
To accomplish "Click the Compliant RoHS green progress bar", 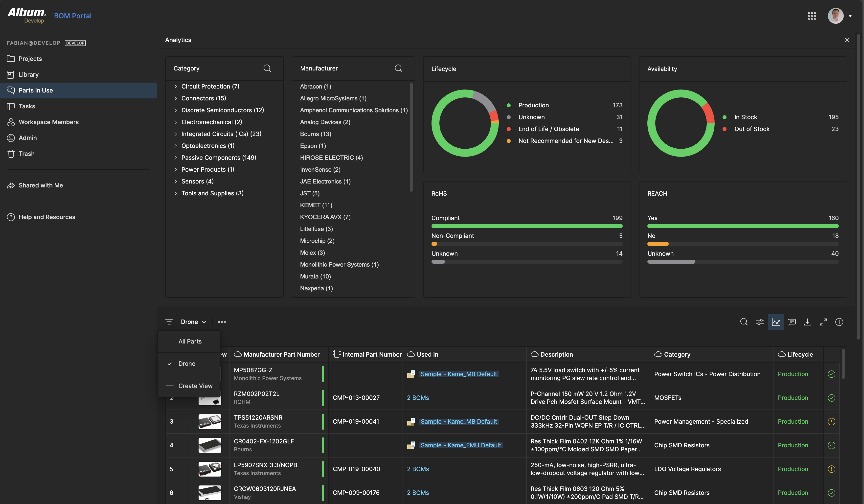I will coord(526,226).
